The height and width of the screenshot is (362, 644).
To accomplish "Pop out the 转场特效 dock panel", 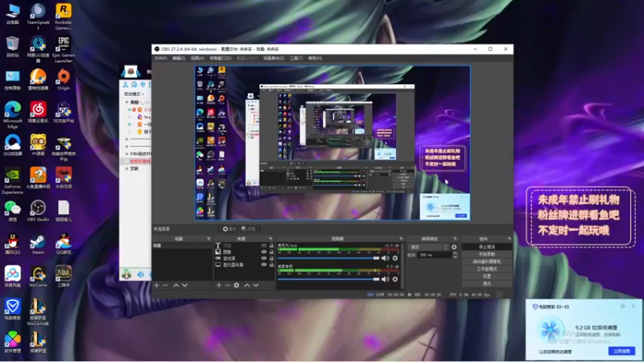I will [455, 238].
